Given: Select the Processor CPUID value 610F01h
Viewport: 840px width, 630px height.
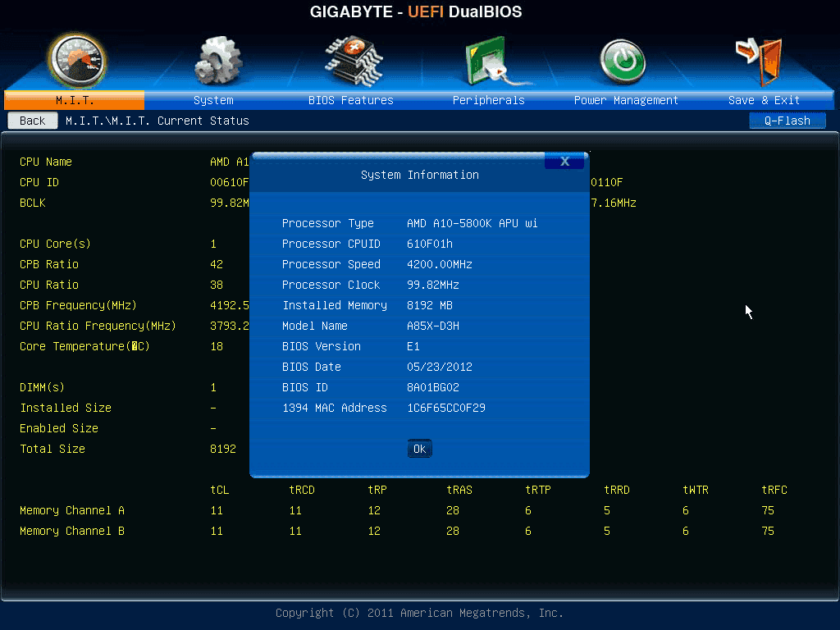Looking at the screenshot, I should tap(430, 244).
